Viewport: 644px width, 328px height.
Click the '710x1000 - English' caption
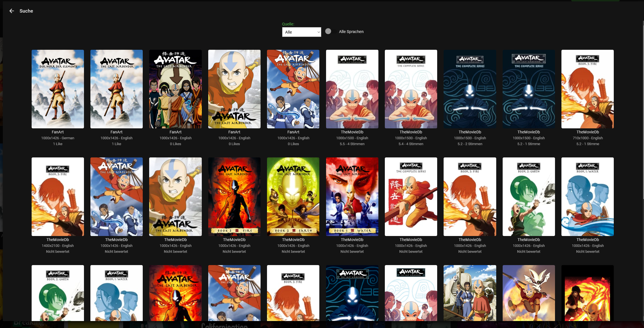point(588,138)
